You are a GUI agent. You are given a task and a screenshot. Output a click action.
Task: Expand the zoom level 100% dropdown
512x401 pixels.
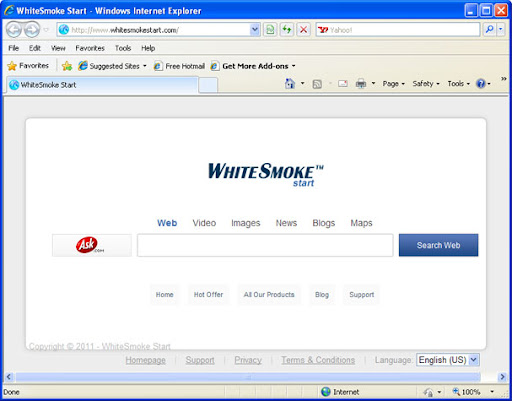[x=492, y=392]
